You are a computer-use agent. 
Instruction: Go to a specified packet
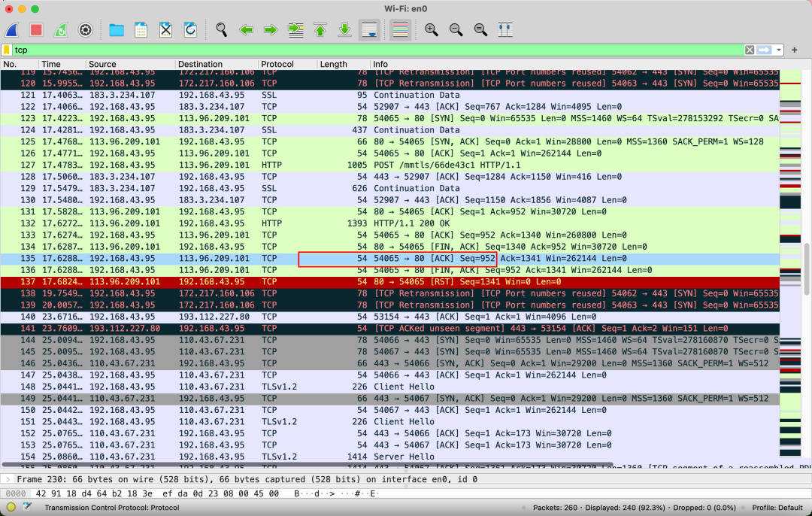pos(295,30)
